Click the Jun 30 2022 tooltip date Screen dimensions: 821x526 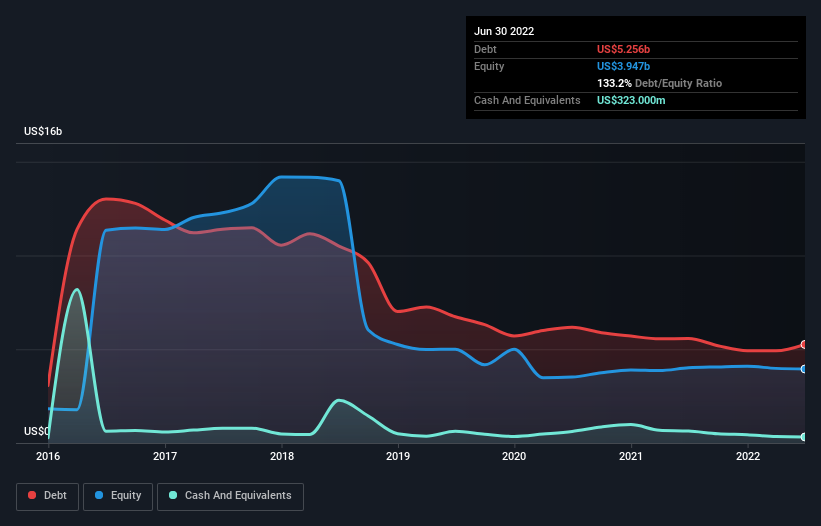pyautogui.click(x=504, y=31)
